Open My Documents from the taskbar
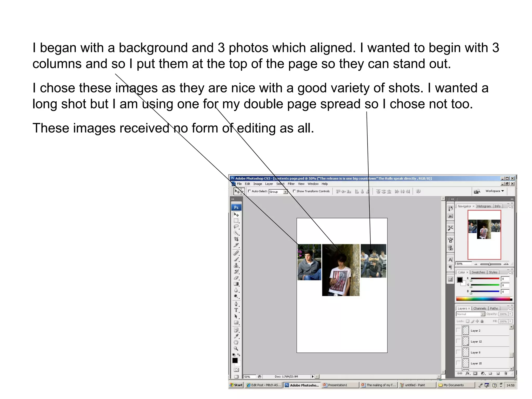532x399 pixels. point(456,385)
